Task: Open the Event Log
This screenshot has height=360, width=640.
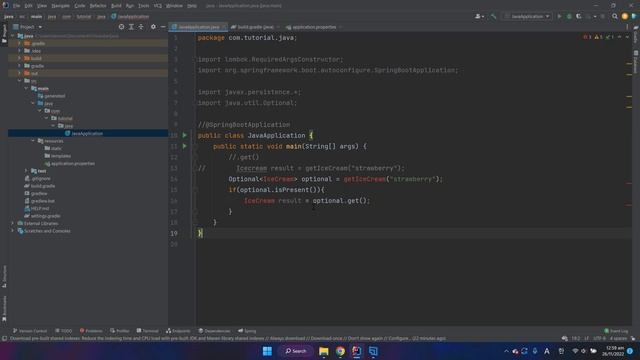Action: pyautogui.click(x=616, y=331)
